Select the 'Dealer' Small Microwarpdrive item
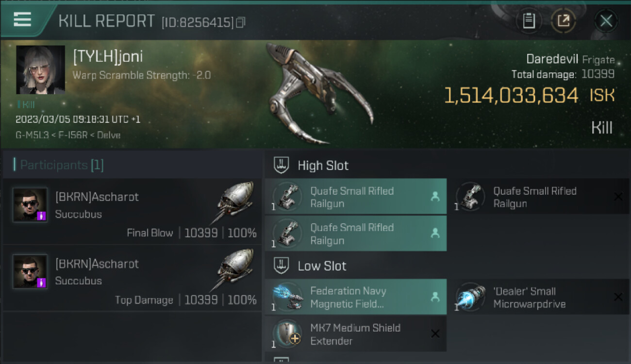 (x=539, y=297)
